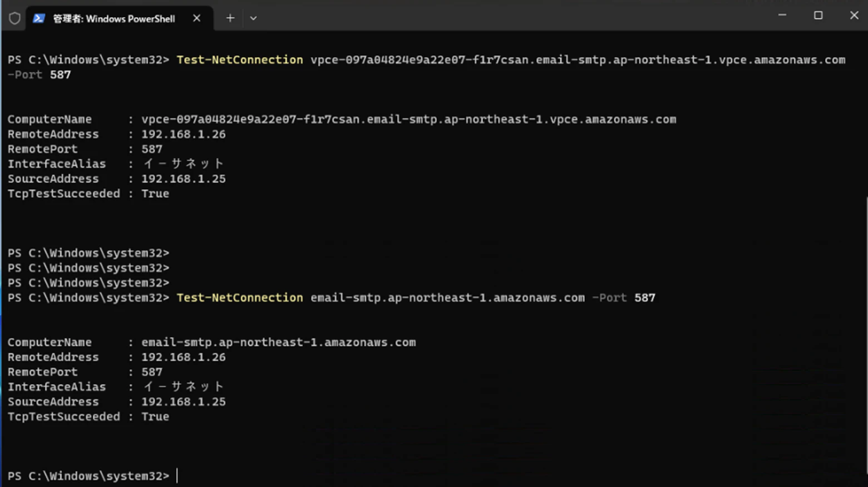Screen dimensions: 868x487
Task: Click the first Test-NetConnection command
Action: (x=239, y=60)
